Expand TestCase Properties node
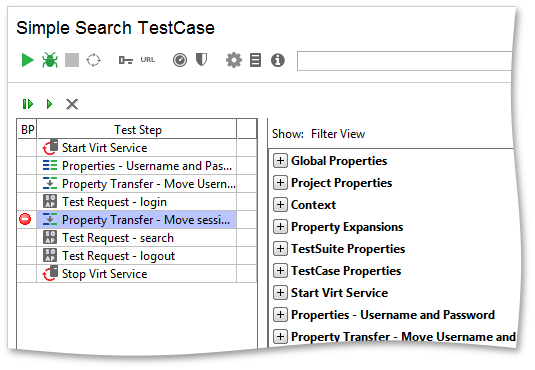This screenshot has height=370, width=535. click(x=280, y=270)
